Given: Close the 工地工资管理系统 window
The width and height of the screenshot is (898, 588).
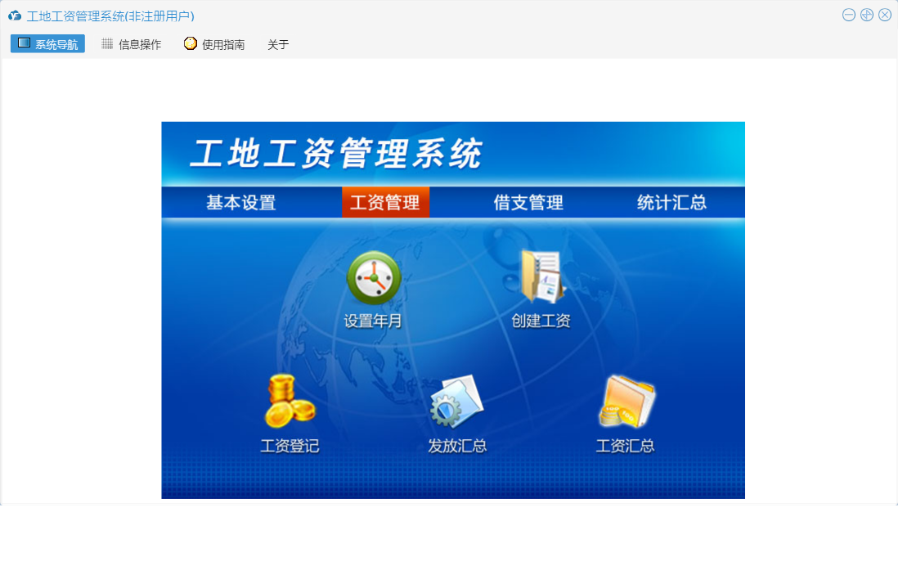Looking at the screenshot, I should pyautogui.click(x=885, y=15).
